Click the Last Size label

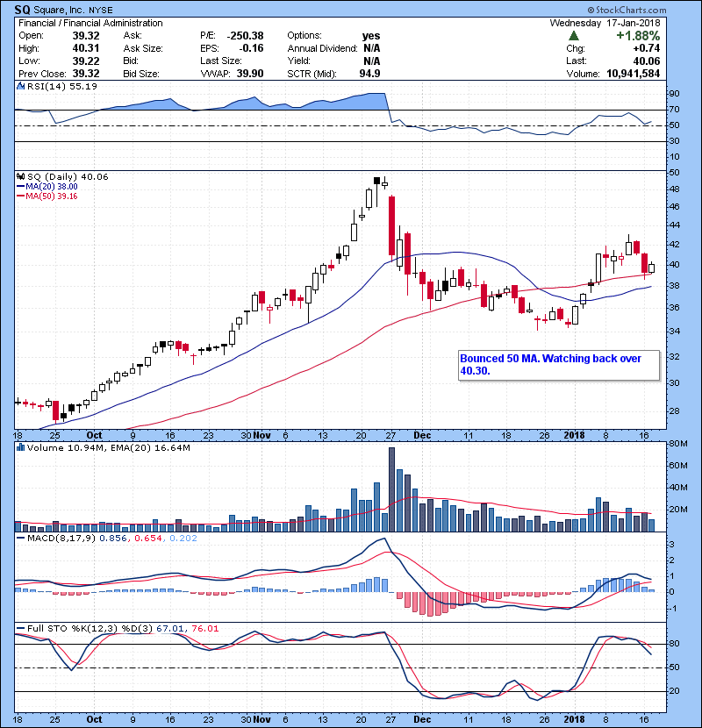221,61
